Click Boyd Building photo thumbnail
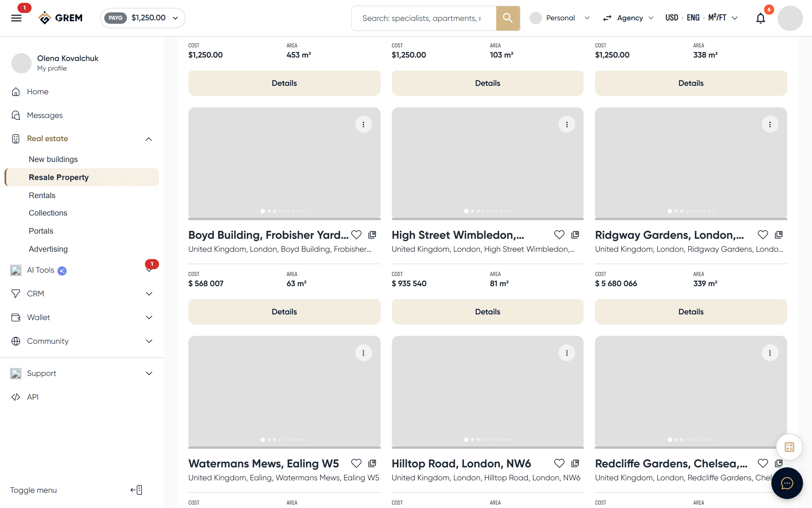The image size is (812, 508). 284,163
